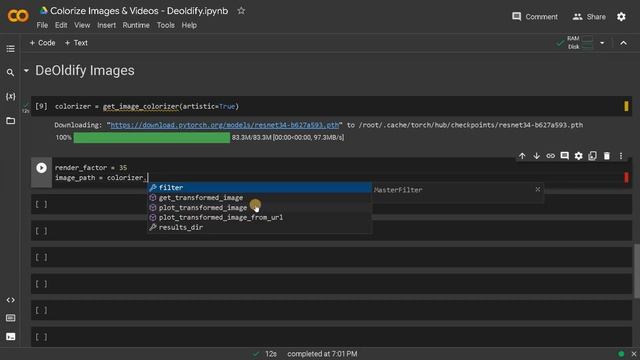This screenshot has width=640, height=360.
Task: Open the table of contents sidebar
Action: 11,49
